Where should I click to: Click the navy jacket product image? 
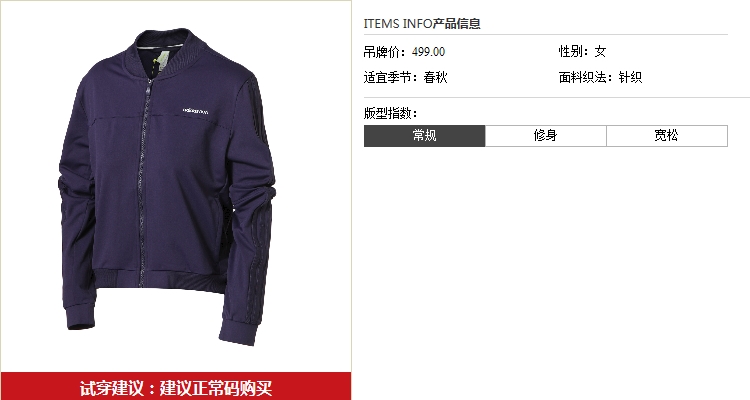(167, 187)
